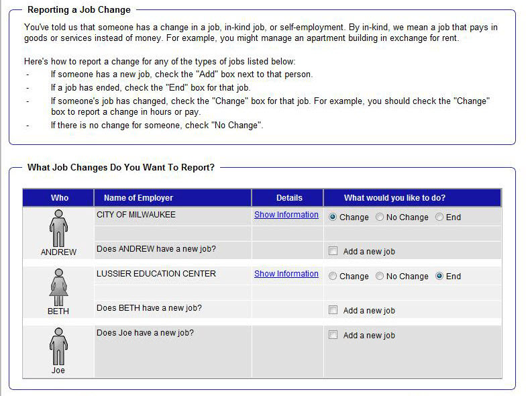Click Joe's person icon
The image size is (532, 396).
tap(58, 346)
